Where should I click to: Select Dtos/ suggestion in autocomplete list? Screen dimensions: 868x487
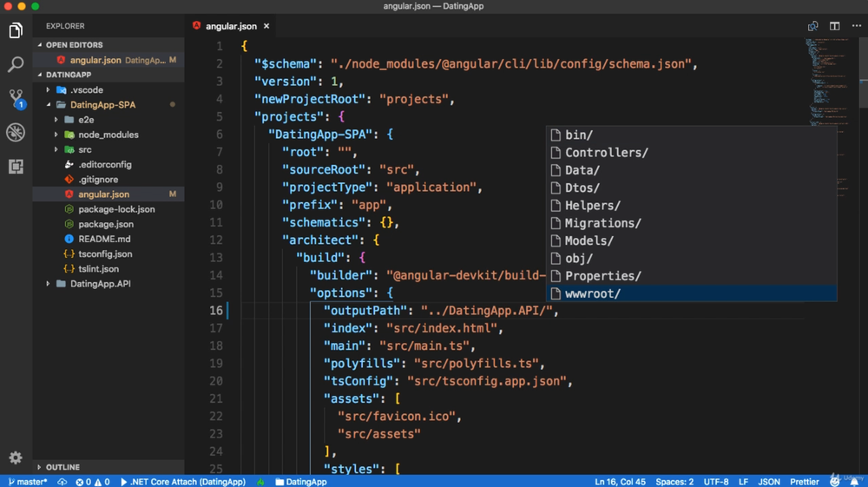pos(692,188)
